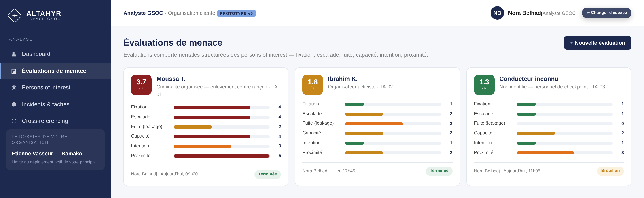Image resolution: width=644 pixels, height=198 pixels.
Task: Click the ANALYSE sidebar section label
Action: click(x=21, y=39)
